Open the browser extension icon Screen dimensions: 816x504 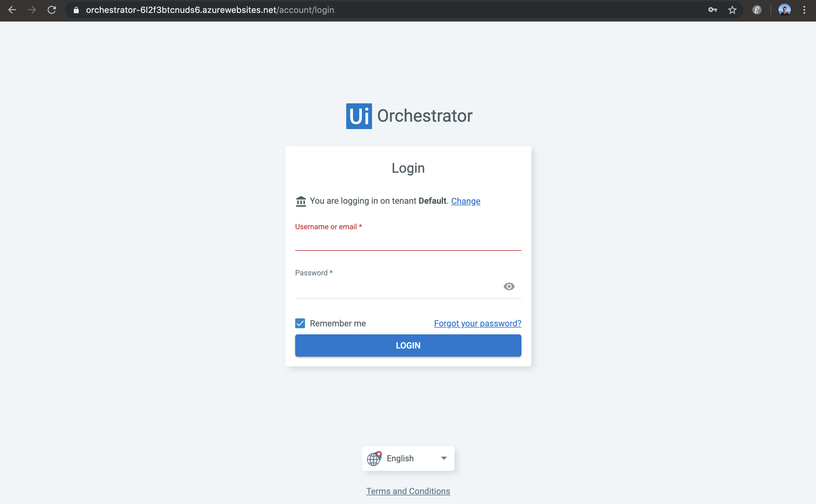[757, 10]
